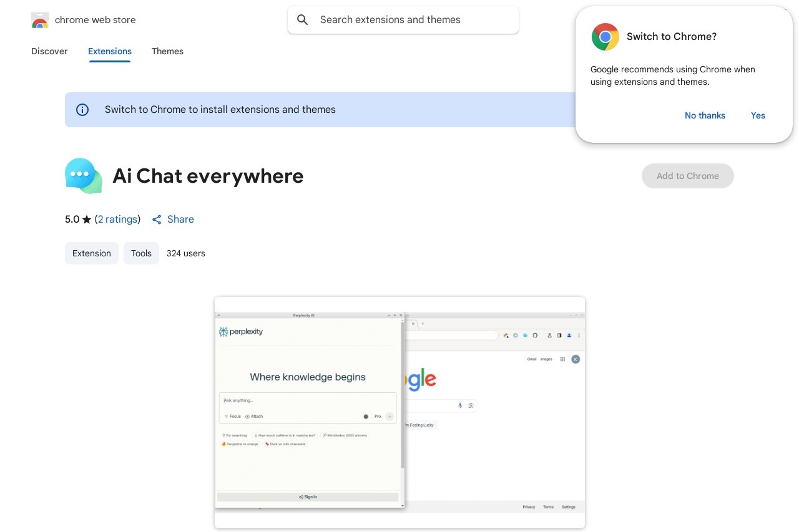The image size is (799, 532).
Task: Open the Discover tab
Action: click(x=49, y=51)
